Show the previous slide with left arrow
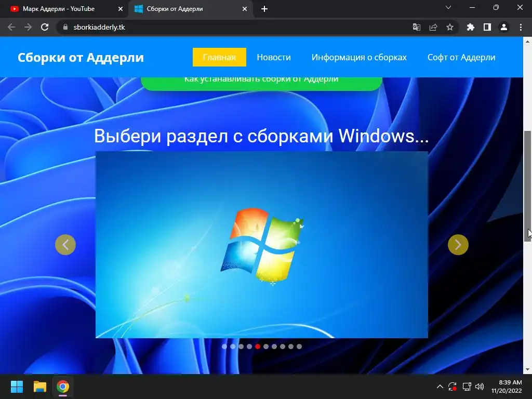Viewport: 532px width, 399px height. pyautogui.click(x=65, y=245)
